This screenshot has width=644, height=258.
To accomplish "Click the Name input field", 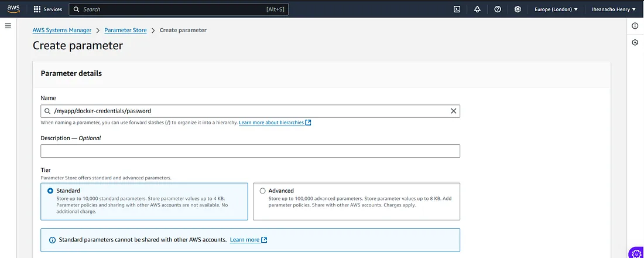I will pyautogui.click(x=250, y=111).
